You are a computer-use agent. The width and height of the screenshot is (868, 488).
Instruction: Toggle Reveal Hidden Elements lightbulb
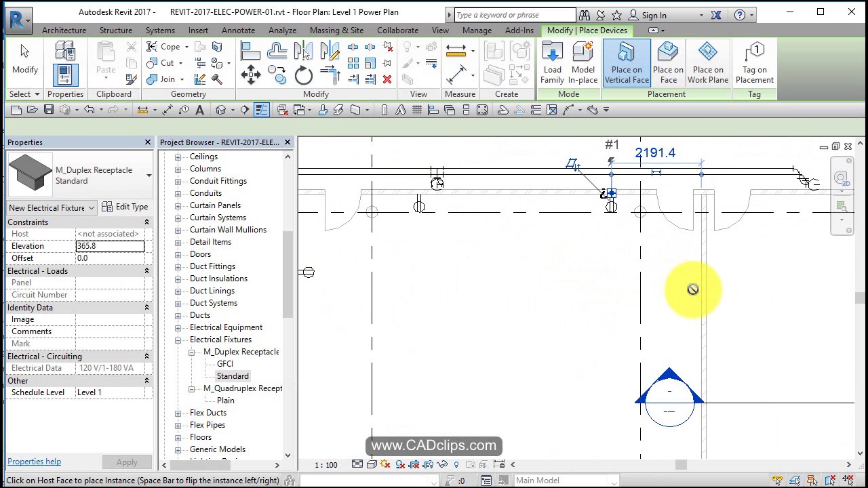(457, 464)
